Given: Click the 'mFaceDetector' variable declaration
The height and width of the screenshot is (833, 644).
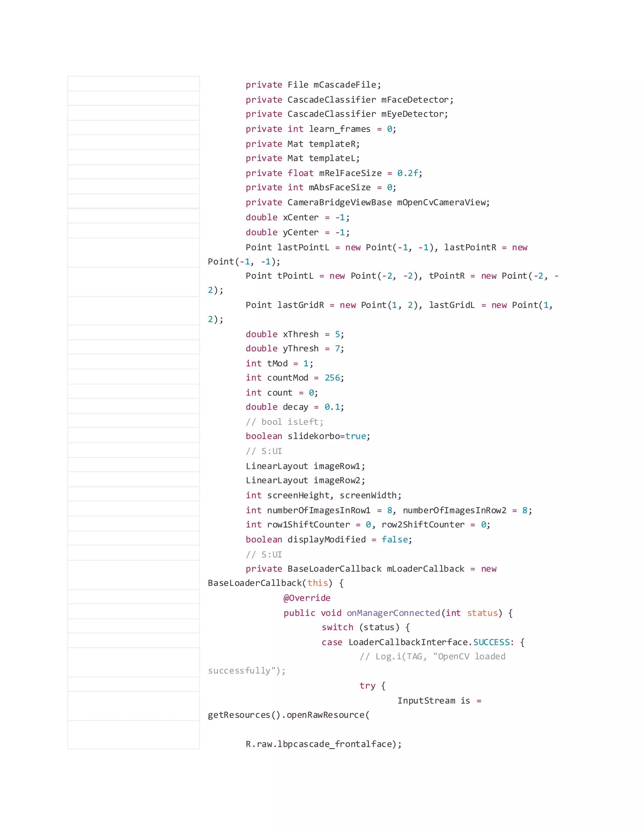Looking at the screenshot, I should (x=417, y=100).
